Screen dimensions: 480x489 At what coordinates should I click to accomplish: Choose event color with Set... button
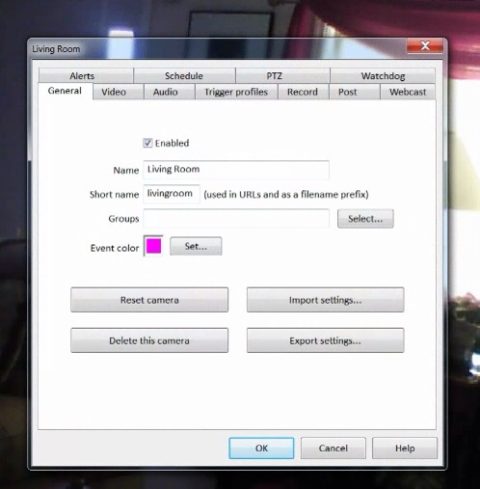196,246
